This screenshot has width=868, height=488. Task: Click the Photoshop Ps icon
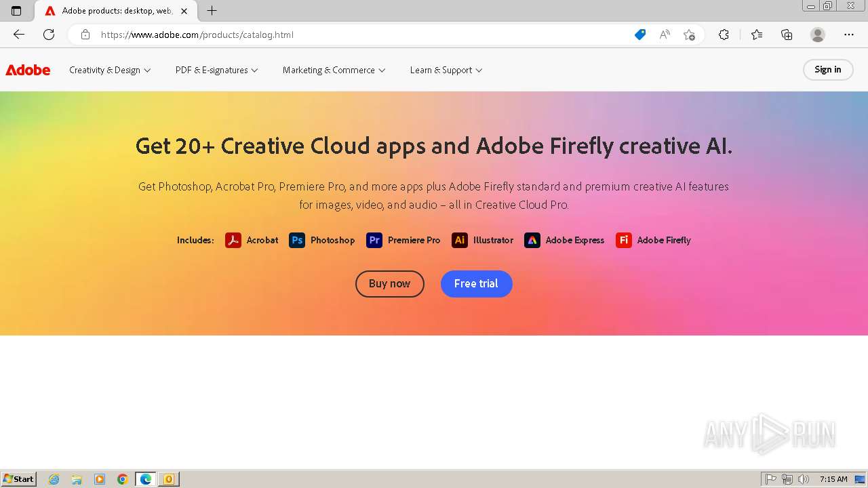pyautogui.click(x=297, y=240)
